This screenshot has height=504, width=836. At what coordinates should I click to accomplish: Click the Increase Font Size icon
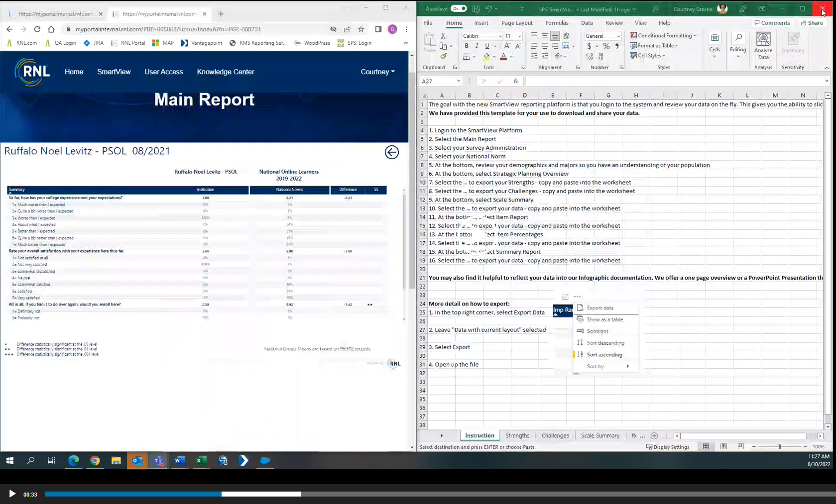tap(507, 46)
